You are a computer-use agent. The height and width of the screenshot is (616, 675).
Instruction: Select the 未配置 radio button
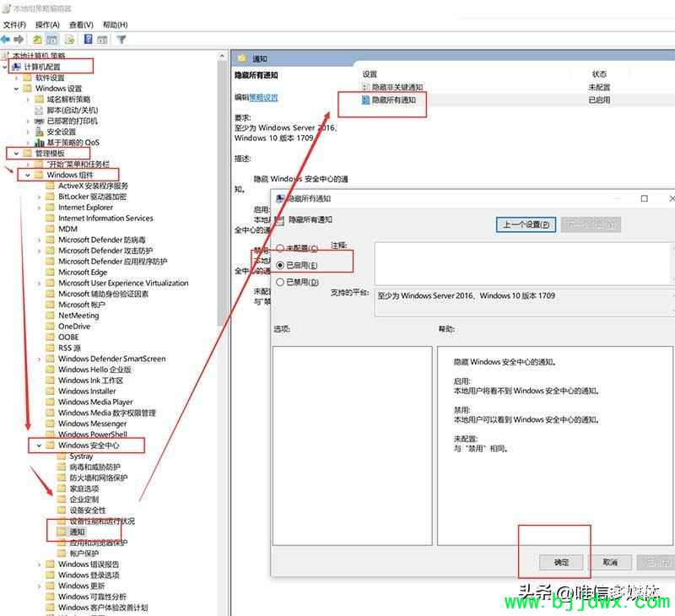(280, 249)
